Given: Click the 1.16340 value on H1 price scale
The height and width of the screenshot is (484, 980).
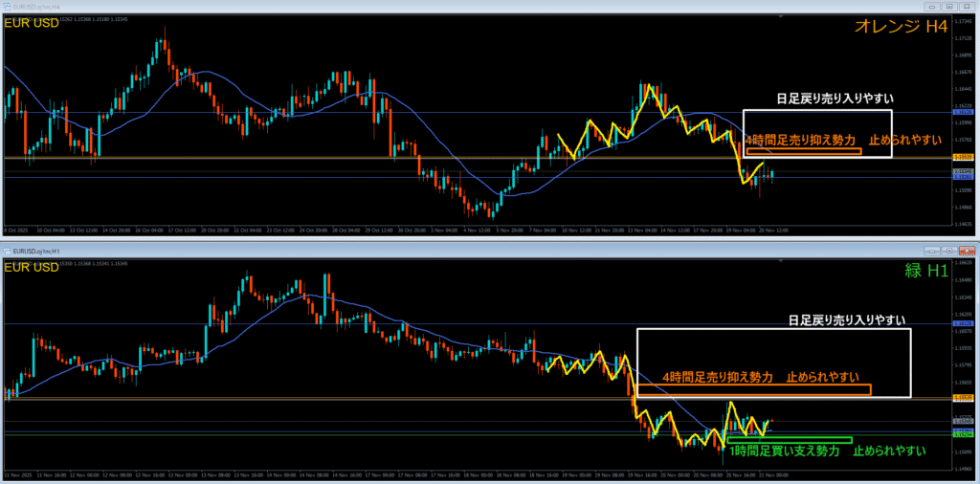Looking at the screenshot, I should point(962,298).
